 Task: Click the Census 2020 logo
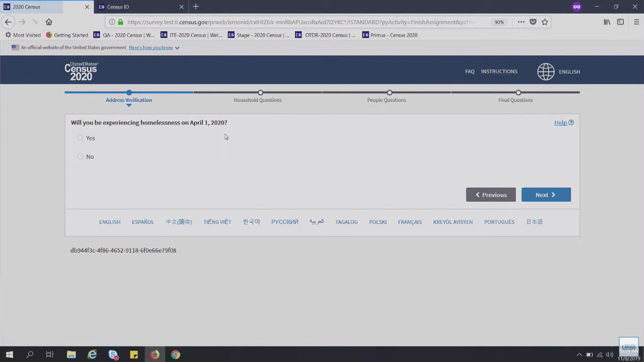pyautogui.click(x=81, y=71)
